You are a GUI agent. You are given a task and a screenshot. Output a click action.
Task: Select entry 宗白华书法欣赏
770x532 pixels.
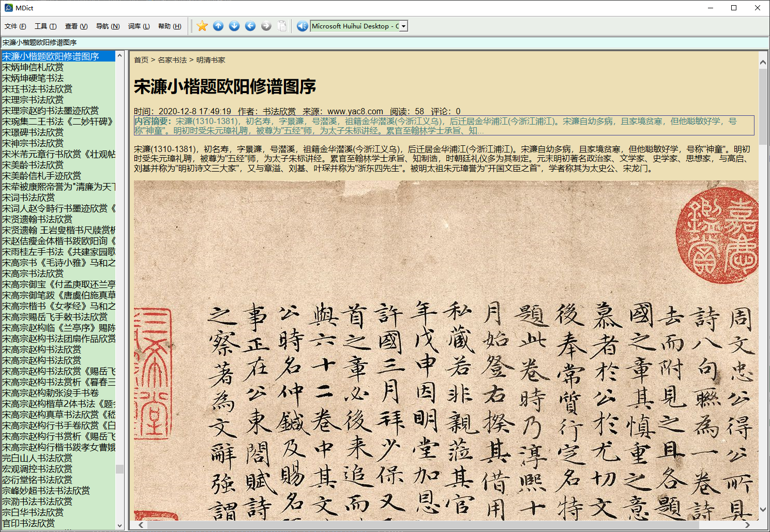(33, 512)
